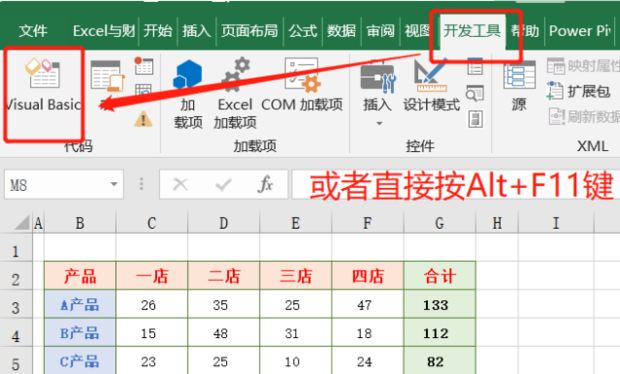Click cell with value 48
This screenshot has width=620, height=374.
(224, 333)
